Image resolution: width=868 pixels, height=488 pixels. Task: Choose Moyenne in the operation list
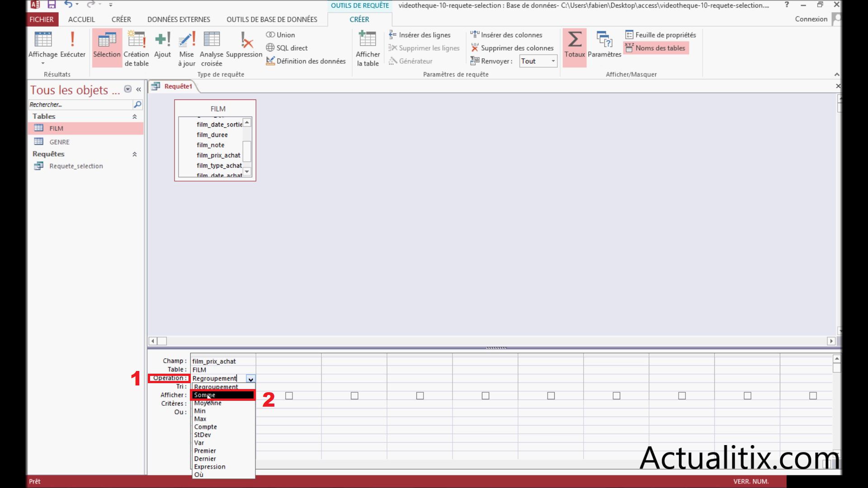point(223,403)
